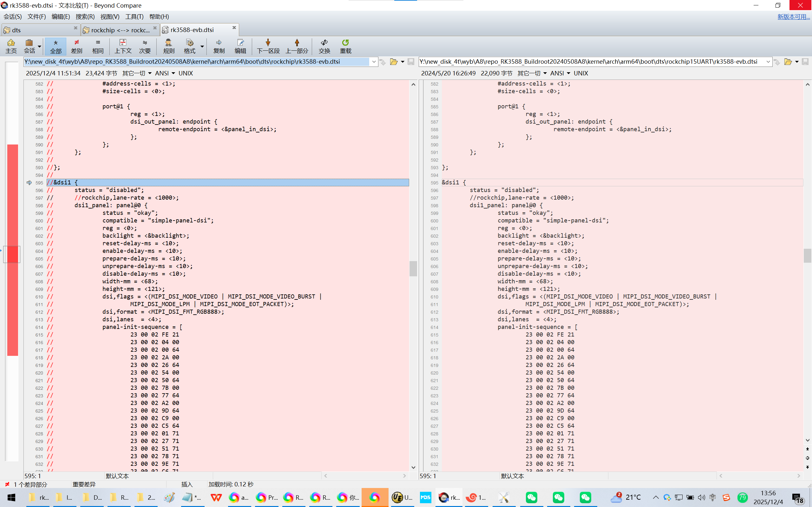The width and height of the screenshot is (812, 507).
Task: Toggle the 相同 show-same filter
Action: (98, 46)
